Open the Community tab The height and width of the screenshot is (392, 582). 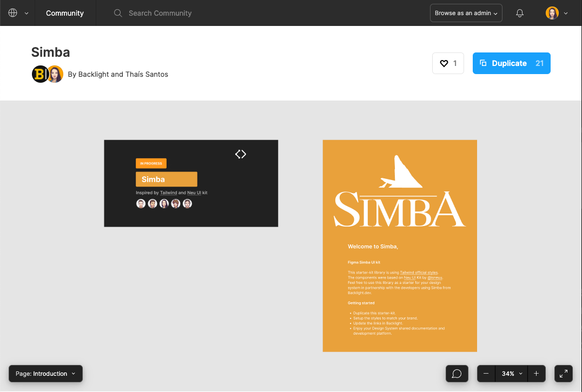point(65,13)
